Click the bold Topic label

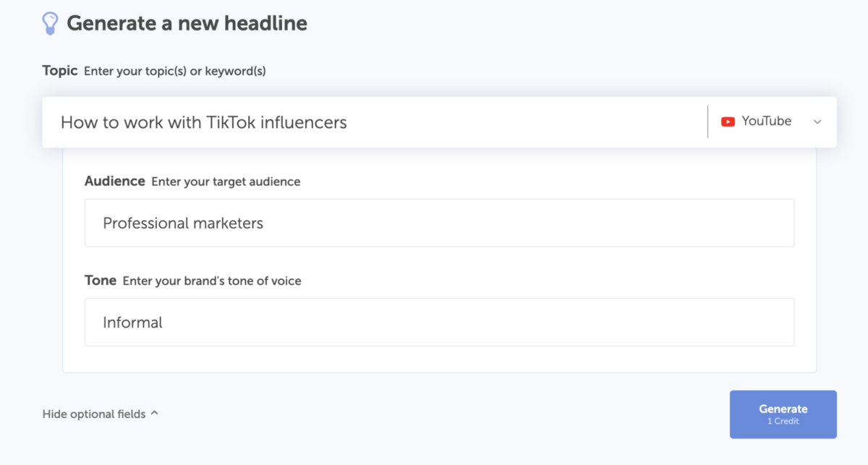pyautogui.click(x=60, y=71)
